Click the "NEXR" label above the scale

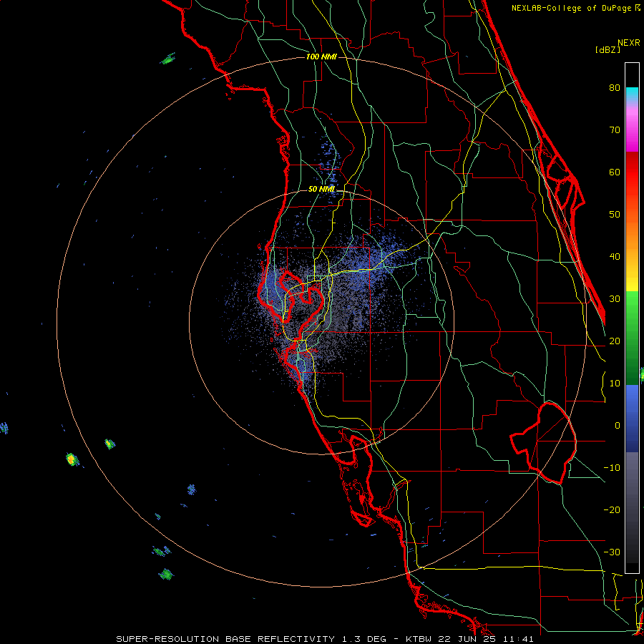pos(629,43)
